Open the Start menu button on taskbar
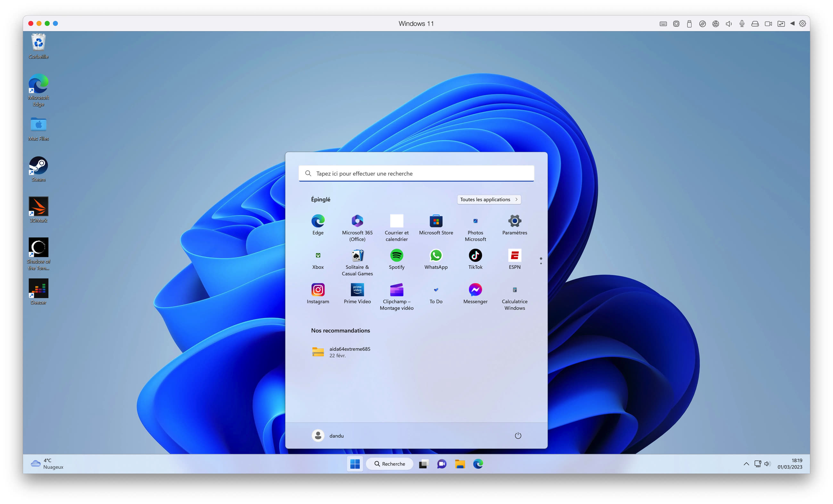 (x=355, y=463)
